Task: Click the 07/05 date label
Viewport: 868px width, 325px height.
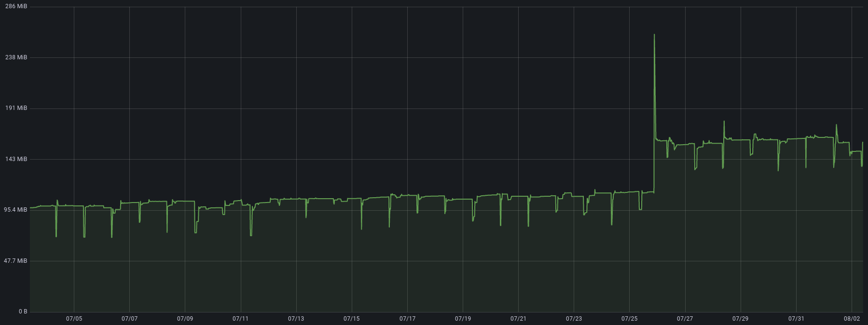Action: pos(74,319)
